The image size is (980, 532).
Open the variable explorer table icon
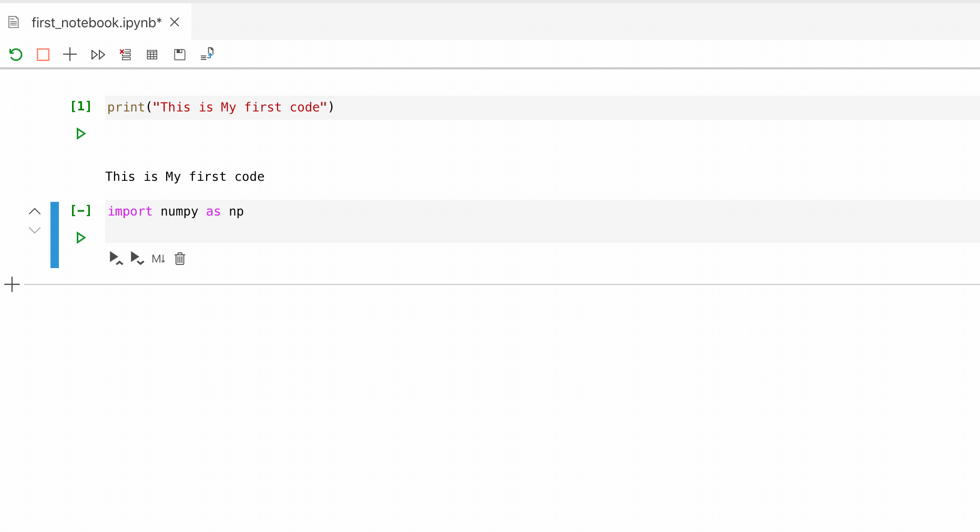pos(152,55)
